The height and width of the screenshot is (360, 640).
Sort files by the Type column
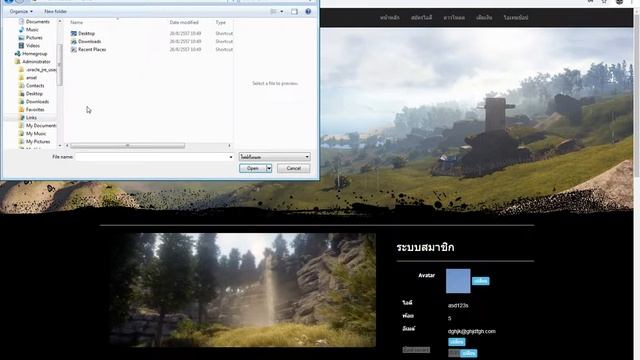coord(221,22)
